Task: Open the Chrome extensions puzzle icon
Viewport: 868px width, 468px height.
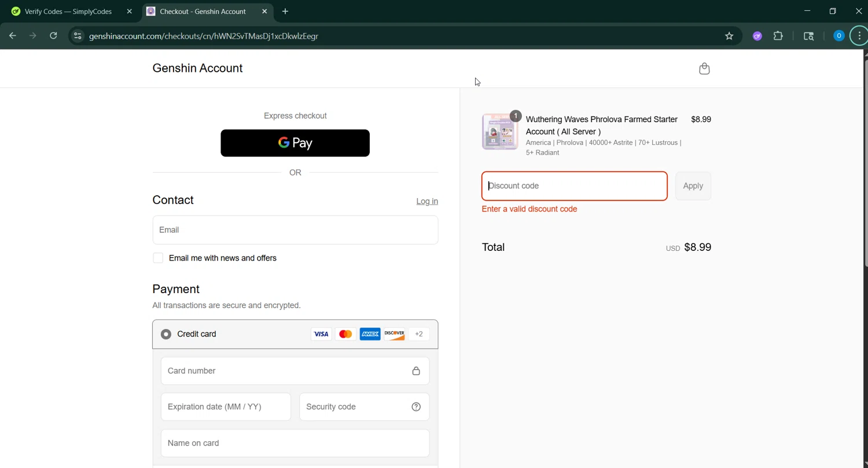Action: (x=778, y=36)
